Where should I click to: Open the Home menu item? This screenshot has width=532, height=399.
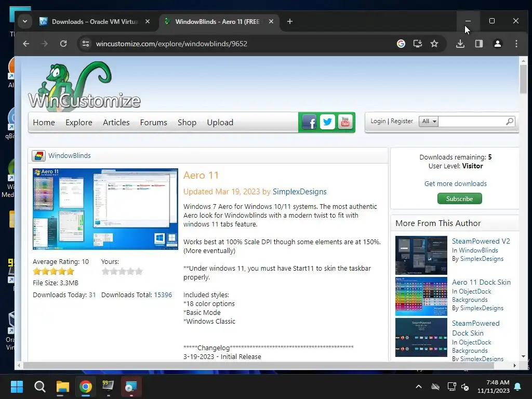tap(44, 123)
